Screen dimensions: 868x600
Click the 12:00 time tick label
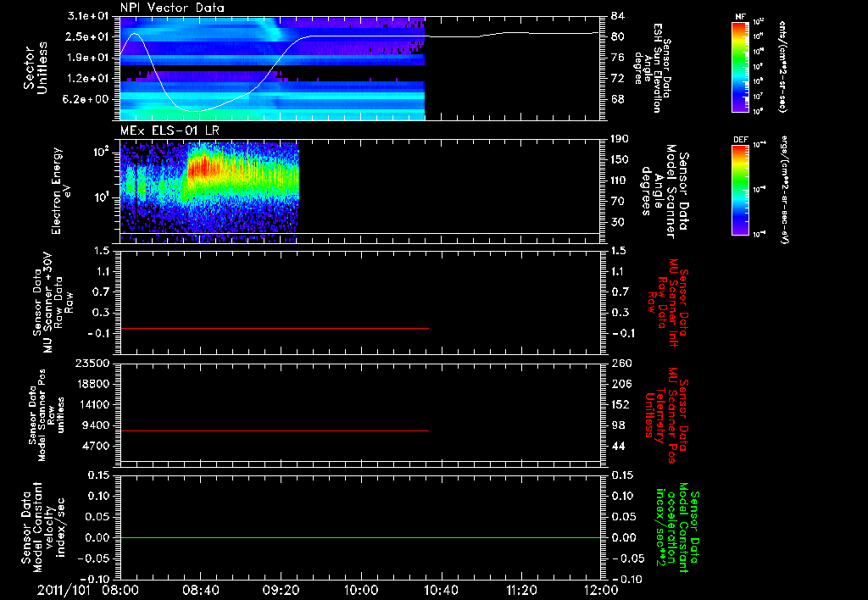coord(601,590)
